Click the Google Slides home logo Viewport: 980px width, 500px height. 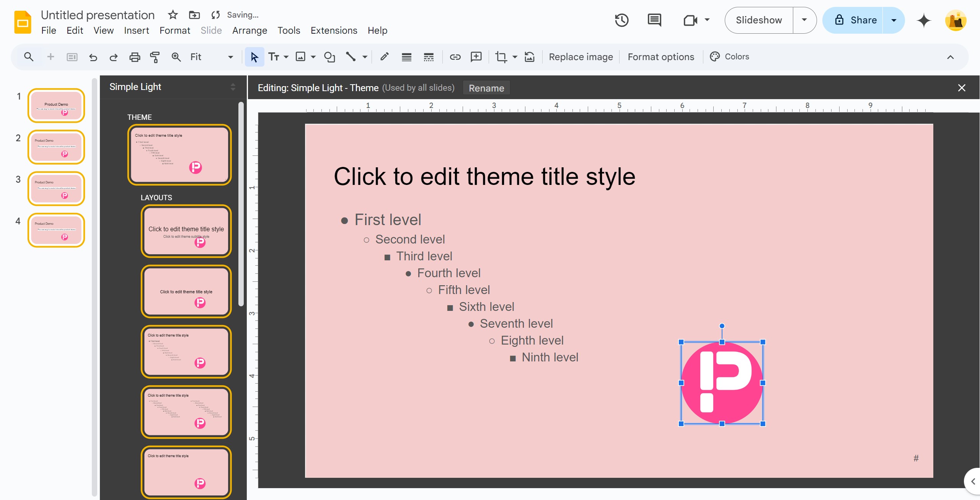23,22
